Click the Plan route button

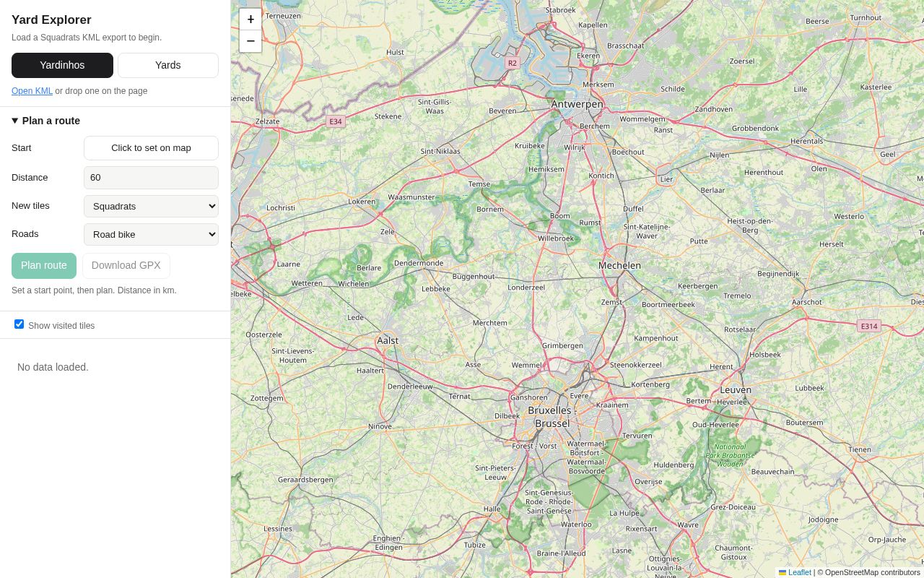(44, 266)
